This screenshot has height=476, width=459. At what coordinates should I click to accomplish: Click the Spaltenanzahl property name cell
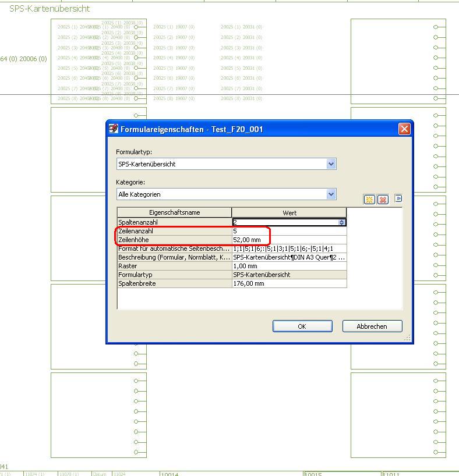click(x=174, y=222)
